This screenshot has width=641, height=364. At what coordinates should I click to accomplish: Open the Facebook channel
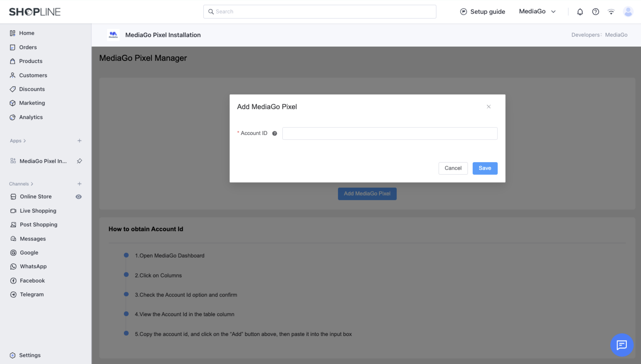(32, 281)
